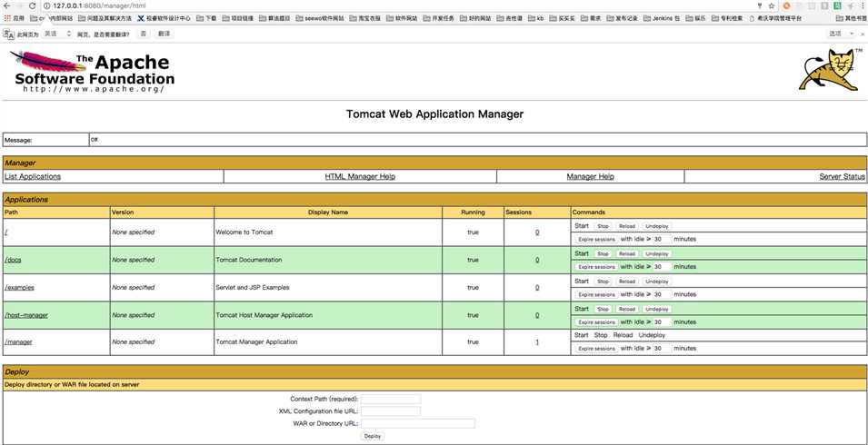
Task: Open the Server Status link
Action: click(x=842, y=176)
